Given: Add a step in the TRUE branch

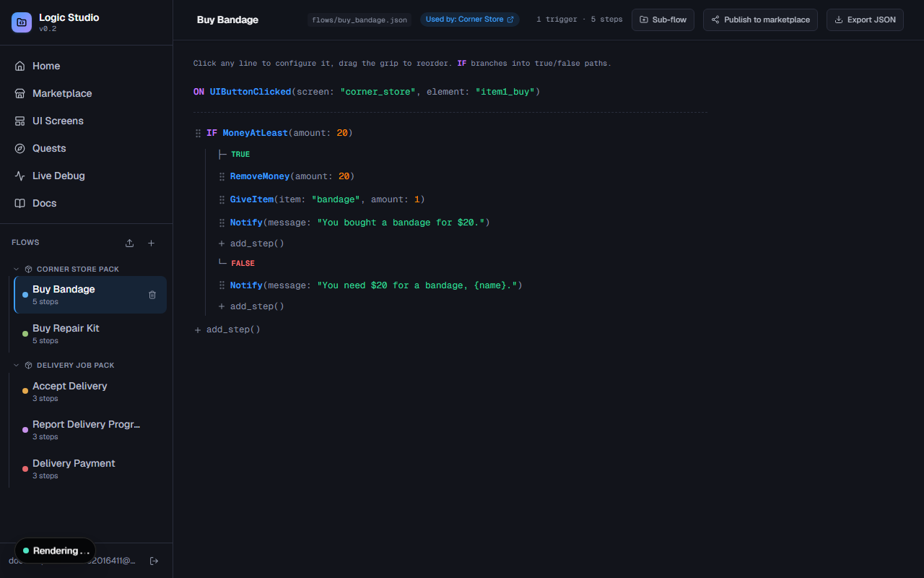Looking at the screenshot, I should (251, 243).
